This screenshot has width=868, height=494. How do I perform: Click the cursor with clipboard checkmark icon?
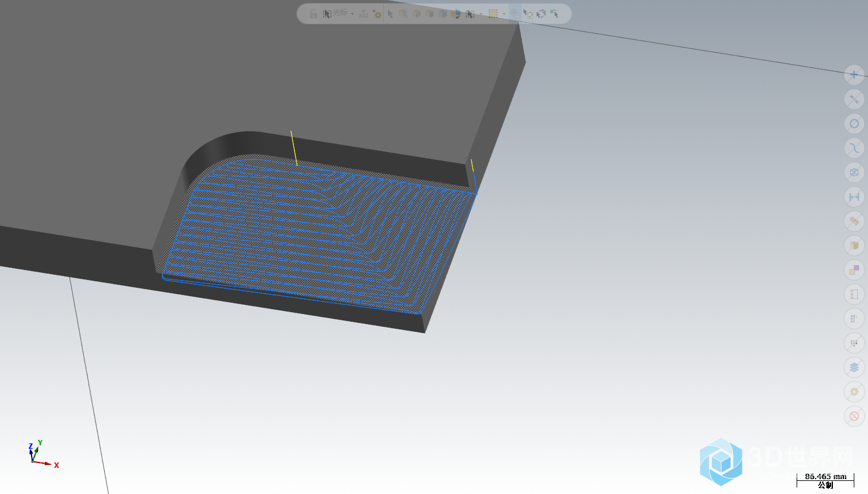click(528, 14)
